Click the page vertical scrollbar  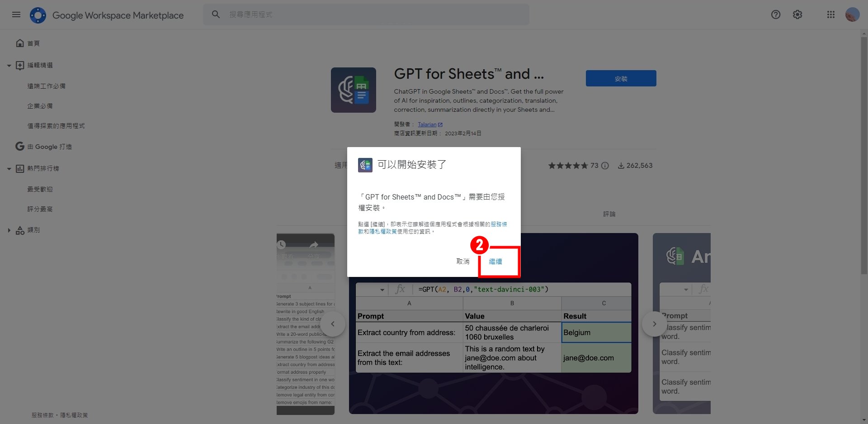tap(864, 156)
